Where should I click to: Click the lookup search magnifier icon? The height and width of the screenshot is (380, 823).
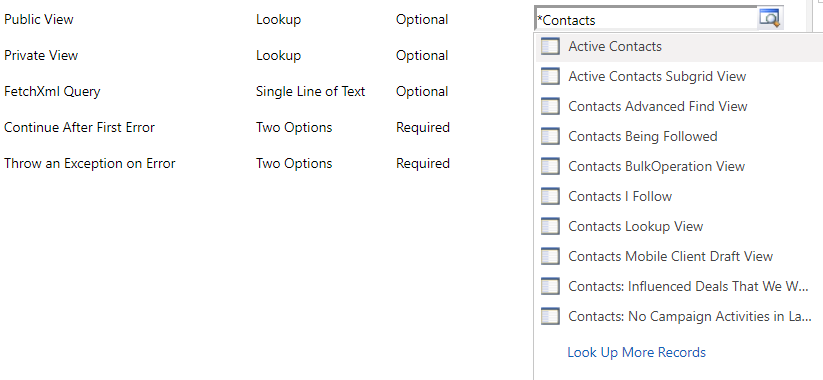770,18
